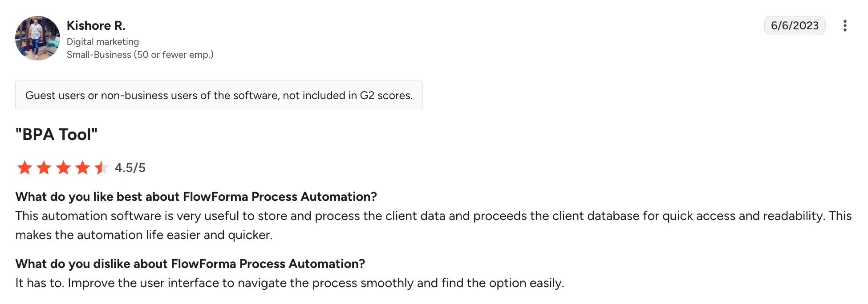
Task: Click the fourth red star icon
Action: (x=82, y=168)
